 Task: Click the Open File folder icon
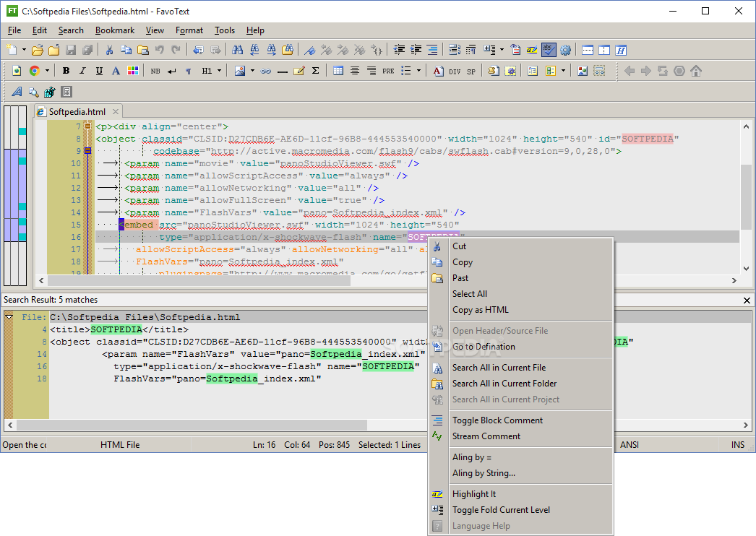(37, 50)
